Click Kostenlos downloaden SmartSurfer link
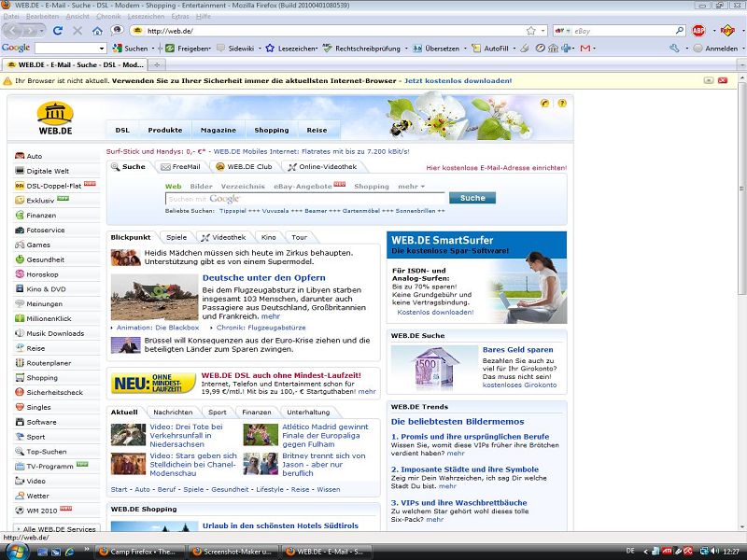Screen dimensions: 747x560 pyautogui.click(x=435, y=313)
